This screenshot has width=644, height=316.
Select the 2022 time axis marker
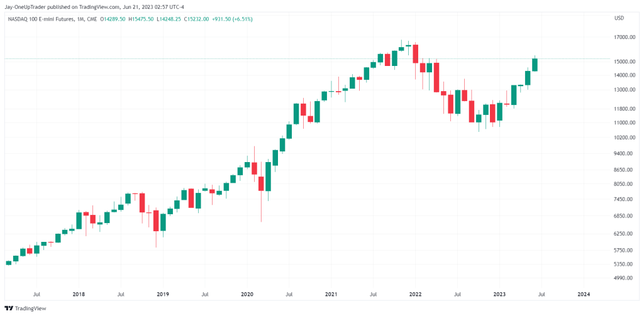(x=415, y=294)
